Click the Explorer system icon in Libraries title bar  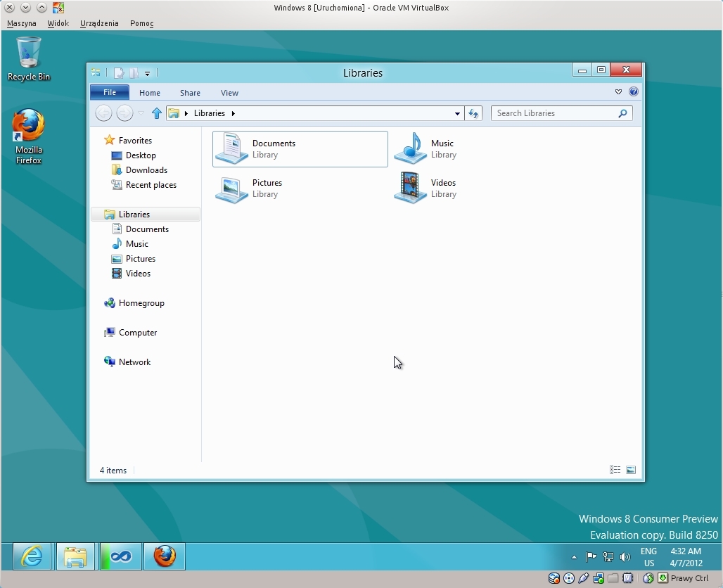[96, 72]
